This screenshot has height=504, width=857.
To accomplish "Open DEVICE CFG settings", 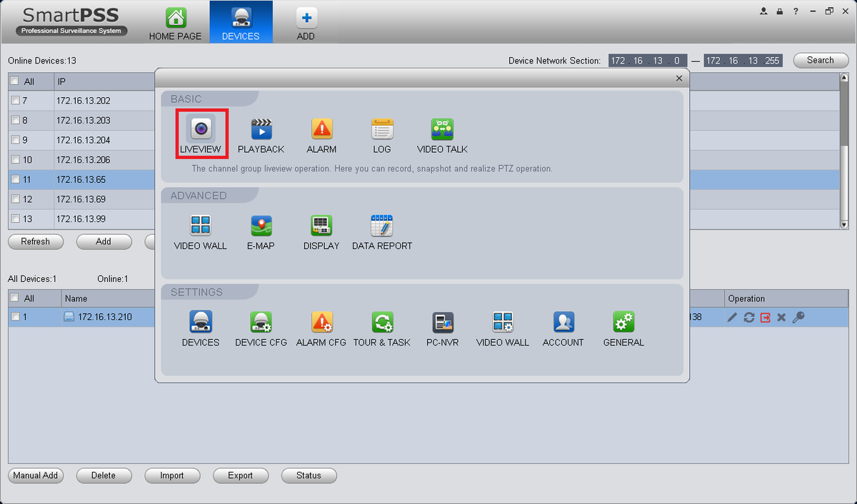I will coord(261,328).
